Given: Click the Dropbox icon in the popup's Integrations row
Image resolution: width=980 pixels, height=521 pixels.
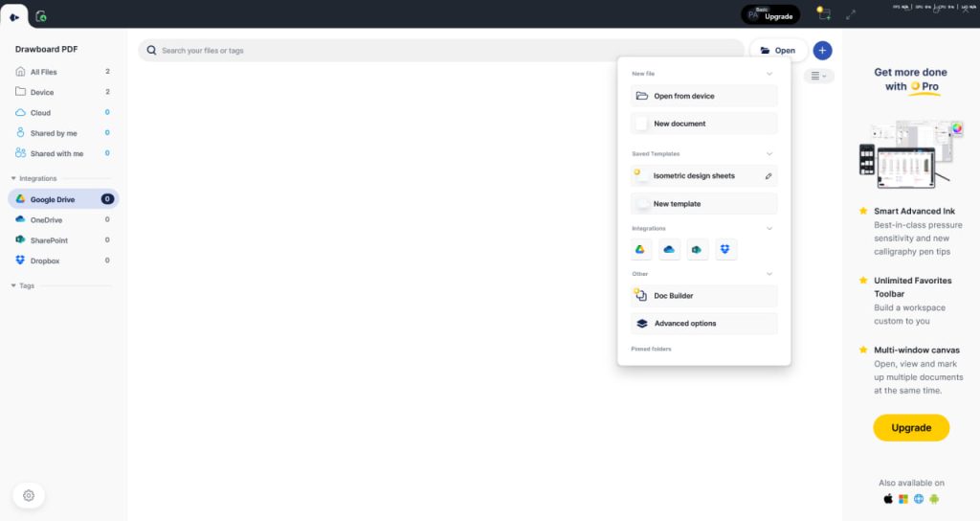Looking at the screenshot, I should (725, 250).
